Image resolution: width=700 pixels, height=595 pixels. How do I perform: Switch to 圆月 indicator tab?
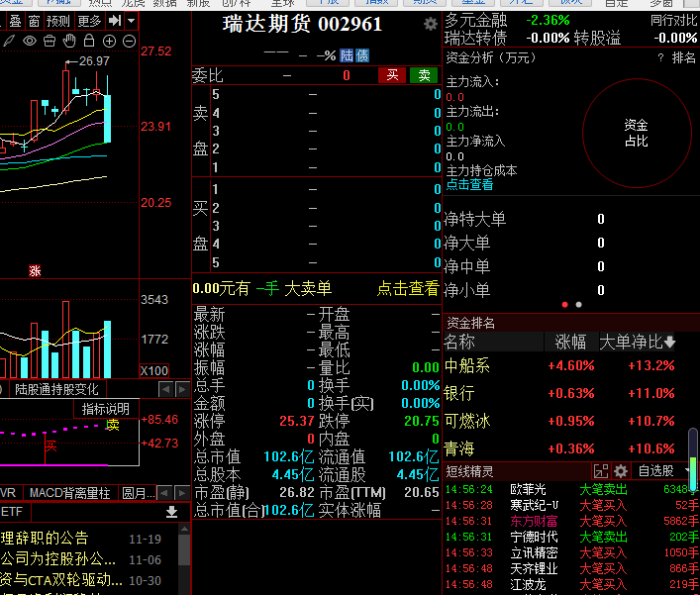pyautogui.click(x=138, y=493)
